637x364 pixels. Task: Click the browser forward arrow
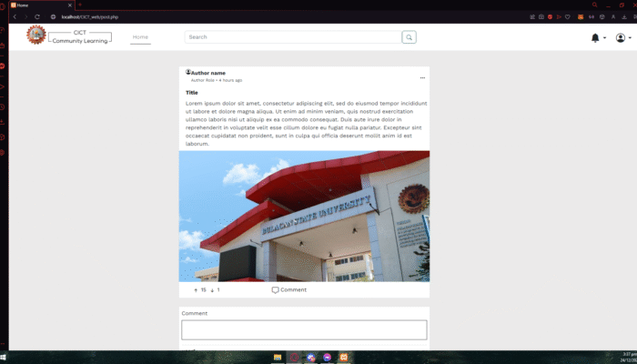(x=25, y=16)
